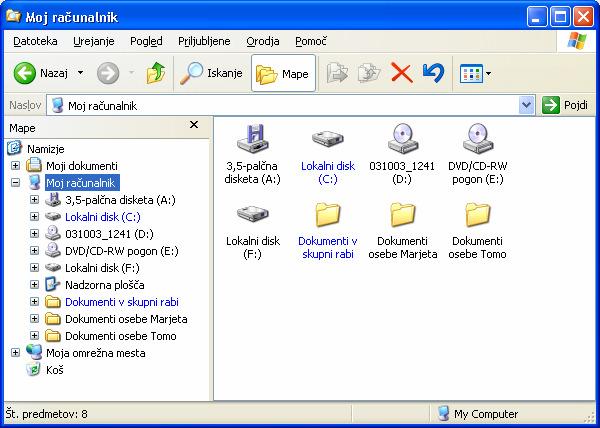Click the Namizje desktop tree icon
Image resolution: width=600 pixels, height=428 pixels.
click(15, 148)
